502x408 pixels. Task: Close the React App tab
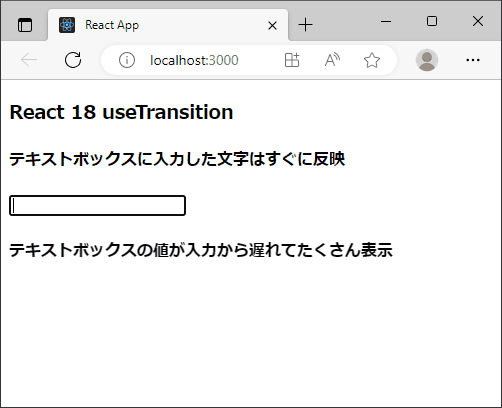coord(272,25)
